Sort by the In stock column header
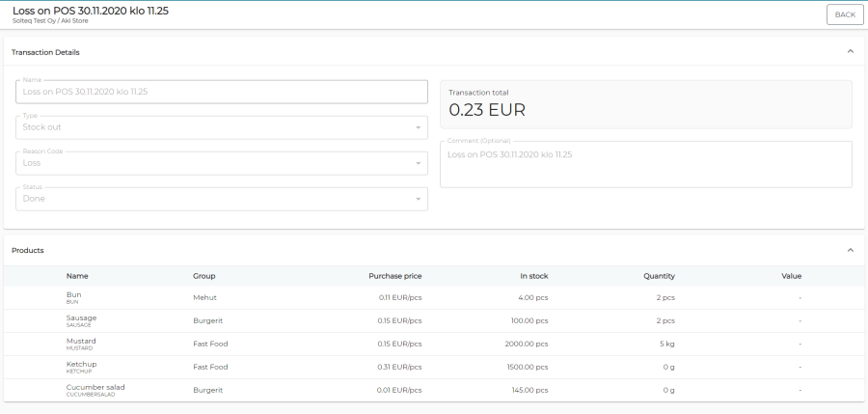 click(533, 276)
